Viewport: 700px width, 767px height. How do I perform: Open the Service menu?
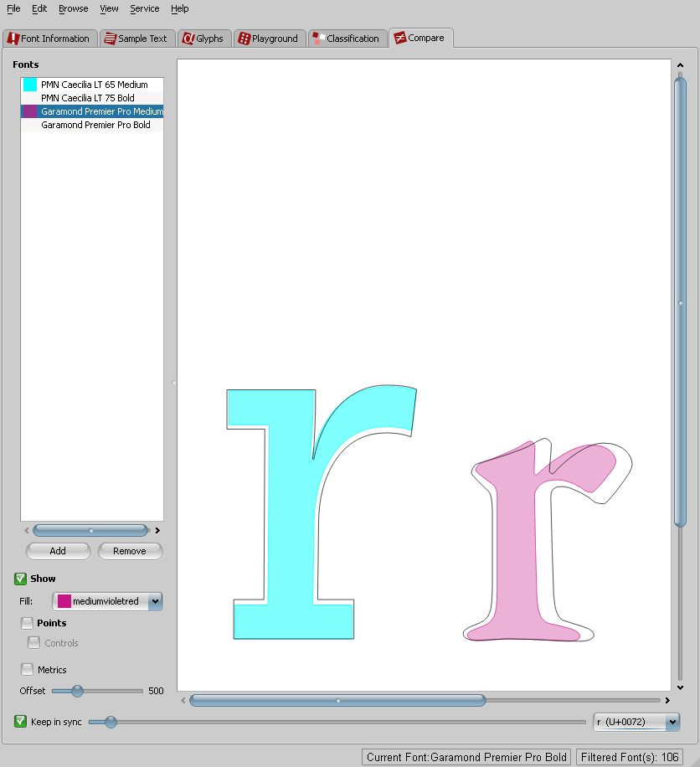[144, 8]
